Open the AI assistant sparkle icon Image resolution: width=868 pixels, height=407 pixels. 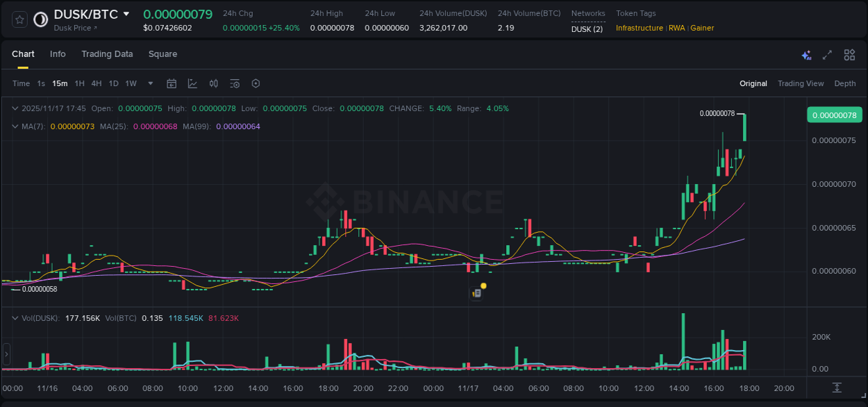[806, 55]
